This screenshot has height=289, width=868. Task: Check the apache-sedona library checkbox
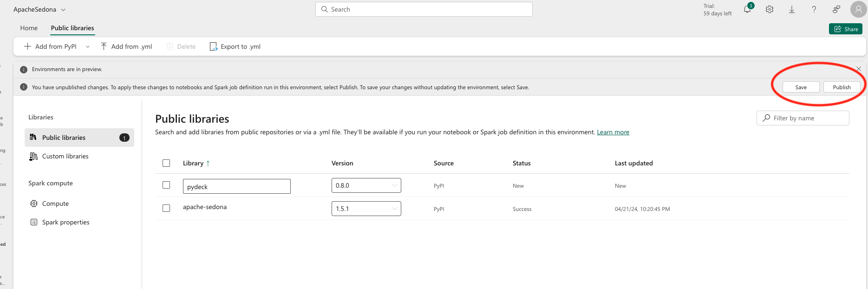(166, 208)
